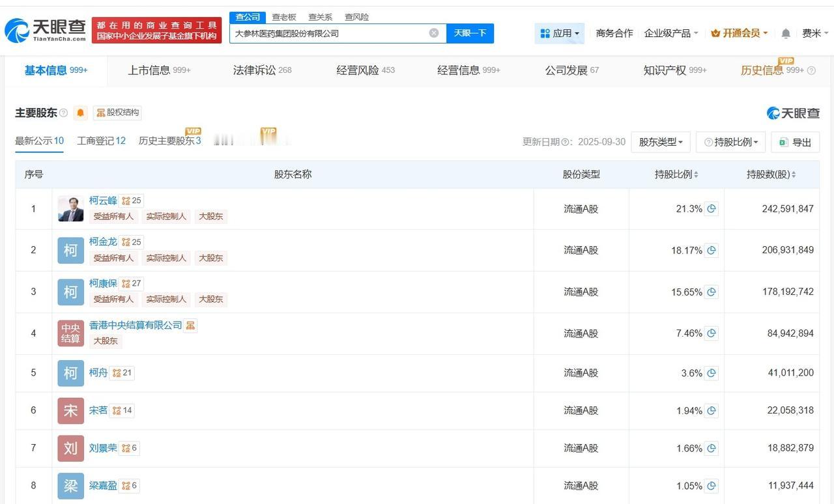Open equity structure icon beside 香港中央结算有限公司
834x504 pixels.
click(x=190, y=325)
